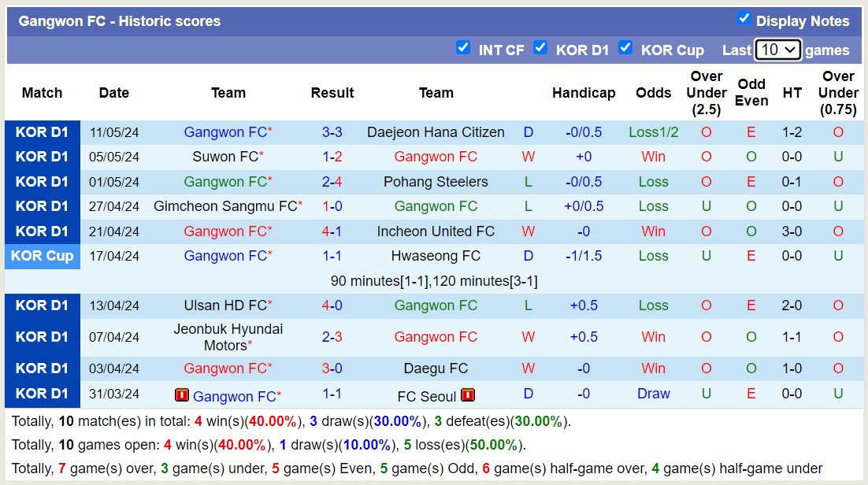Click the Pohang Steelers link
The width and height of the screenshot is (868, 485).
[436, 181]
